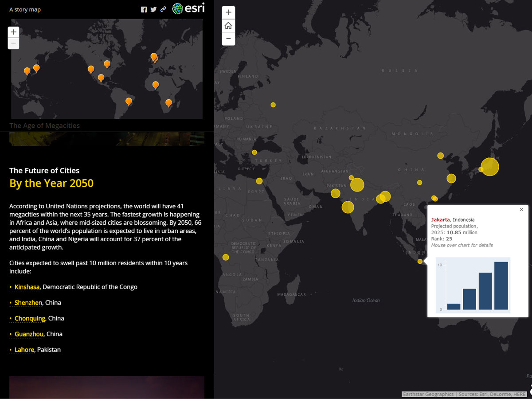The height and width of the screenshot is (399, 532).
Task: Jump to Chonquing on the map
Action: [x=30, y=318]
